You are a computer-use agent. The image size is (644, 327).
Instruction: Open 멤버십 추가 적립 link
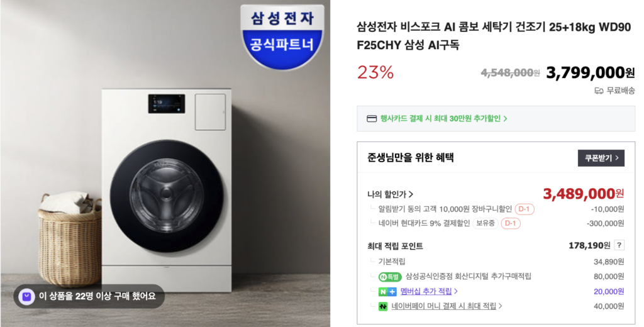(x=426, y=291)
